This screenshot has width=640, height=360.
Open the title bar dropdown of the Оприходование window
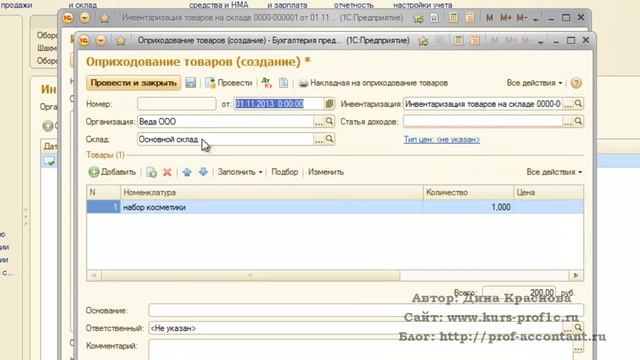click(x=101, y=40)
